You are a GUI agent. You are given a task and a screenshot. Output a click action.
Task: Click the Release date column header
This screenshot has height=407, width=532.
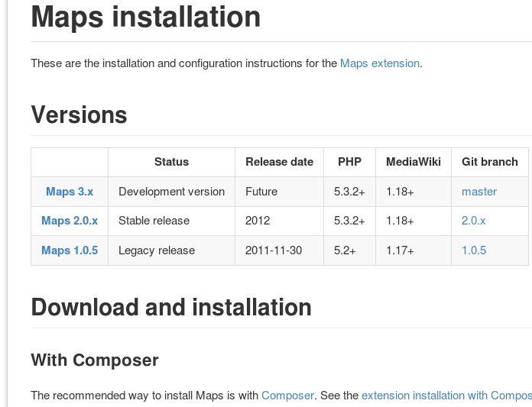[279, 162]
